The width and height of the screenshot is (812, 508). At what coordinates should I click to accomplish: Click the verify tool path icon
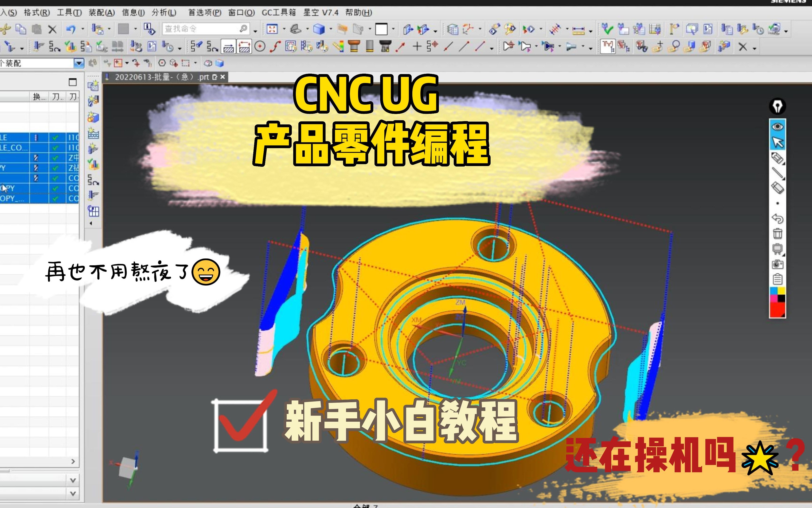(70, 46)
